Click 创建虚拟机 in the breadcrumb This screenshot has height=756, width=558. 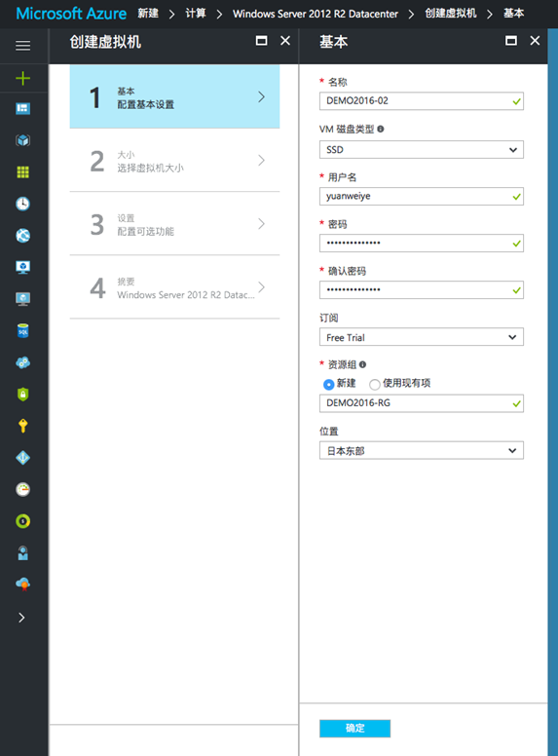click(451, 13)
